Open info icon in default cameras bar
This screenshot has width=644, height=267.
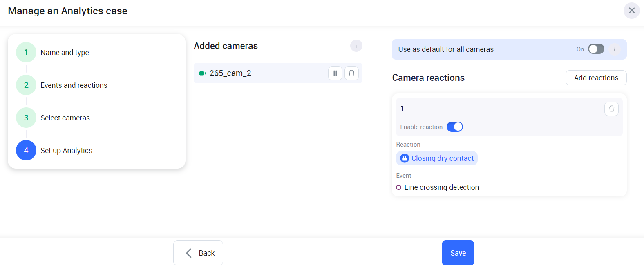coord(614,49)
